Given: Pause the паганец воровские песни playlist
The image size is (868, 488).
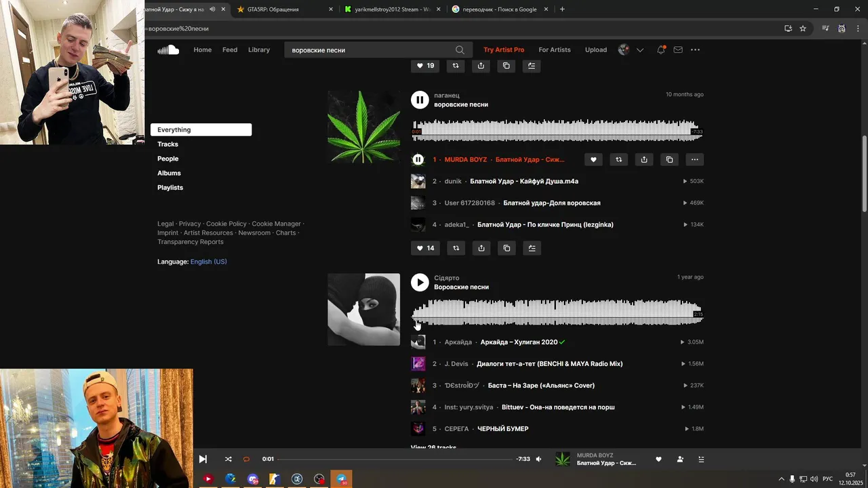Looking at the screenshot, I should [x=420, y=100].
